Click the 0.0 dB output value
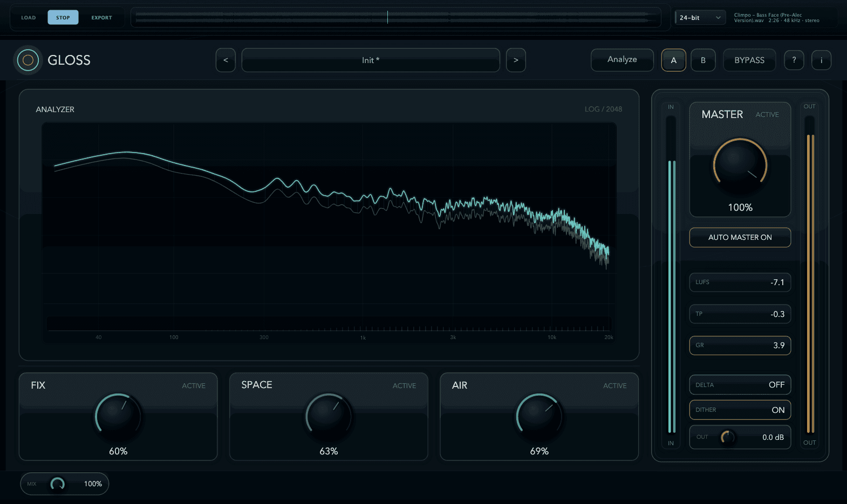847x504 pixels. point(773,438)
